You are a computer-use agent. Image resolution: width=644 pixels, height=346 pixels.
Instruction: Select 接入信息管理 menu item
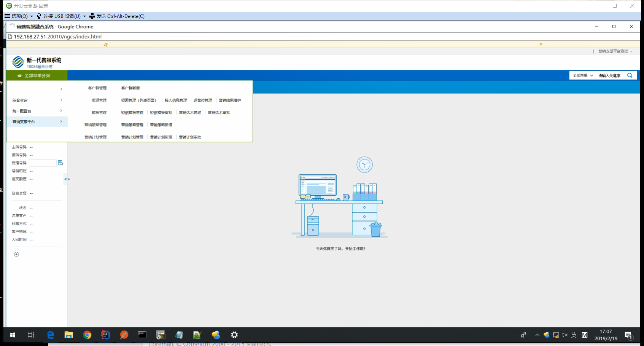(x=176, y=100)
